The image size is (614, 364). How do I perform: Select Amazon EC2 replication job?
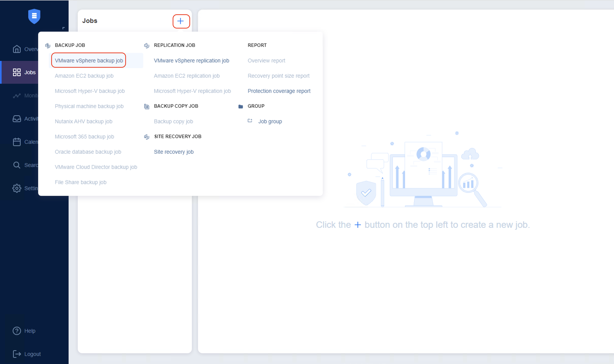point(187,76)
